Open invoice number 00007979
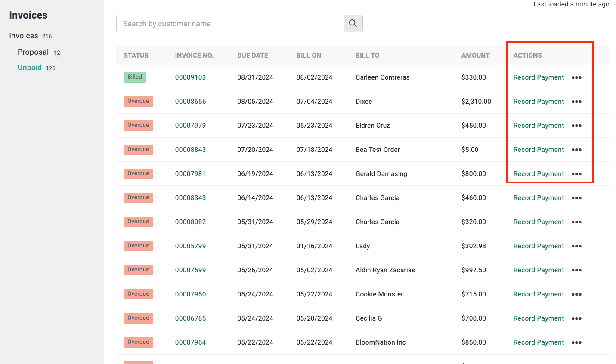This screenshot has height=364, width=616. [190, 126]
